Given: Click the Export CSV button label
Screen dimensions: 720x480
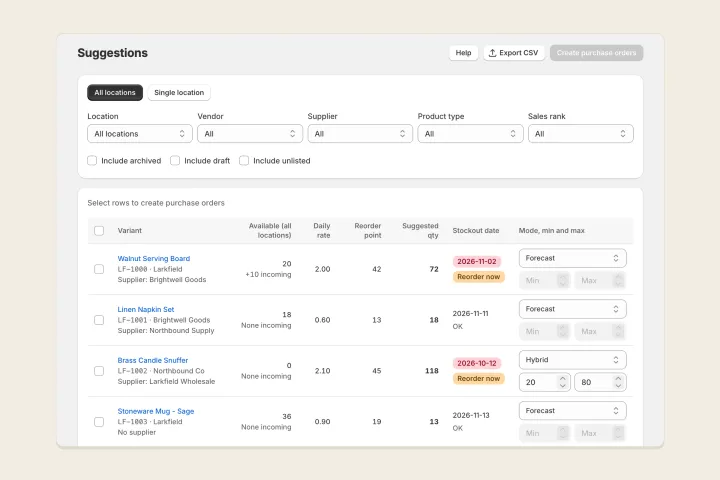Looking at the screenshot, I should (518, 53).
